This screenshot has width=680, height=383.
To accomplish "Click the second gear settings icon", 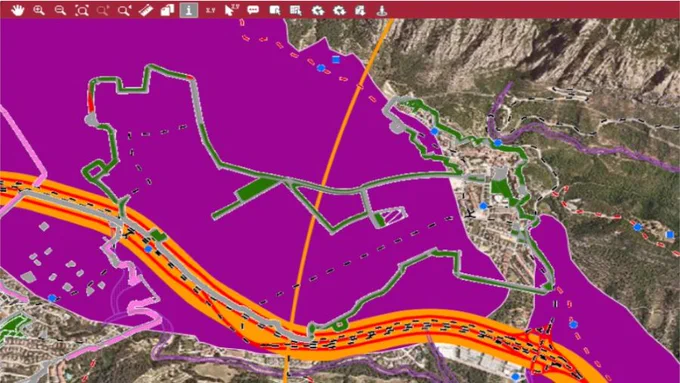I will [339, 10].
